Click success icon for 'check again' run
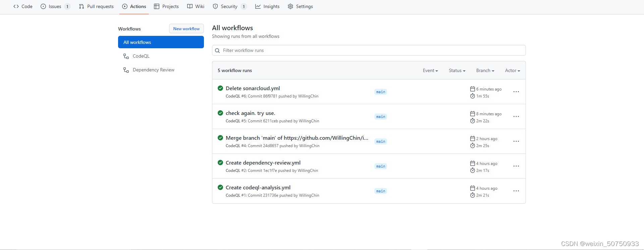 tap(220, 113)
